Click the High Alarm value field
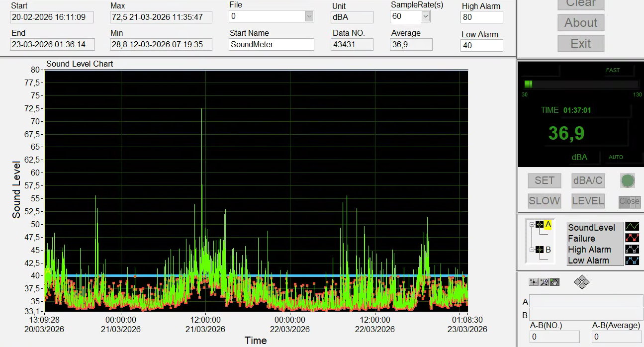 pos(481,17)
